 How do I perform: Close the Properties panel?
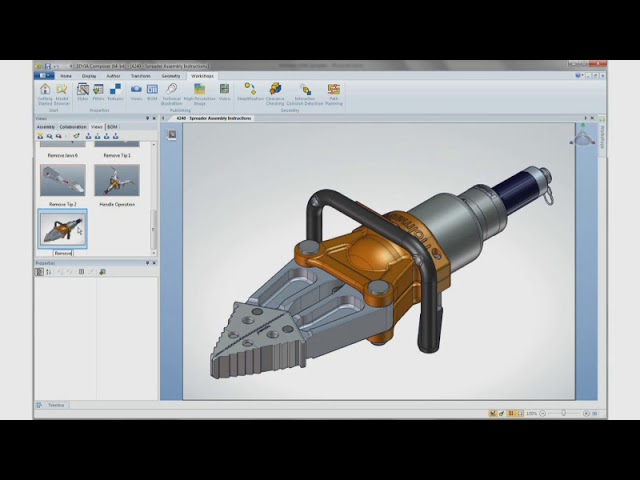point(154,263)
